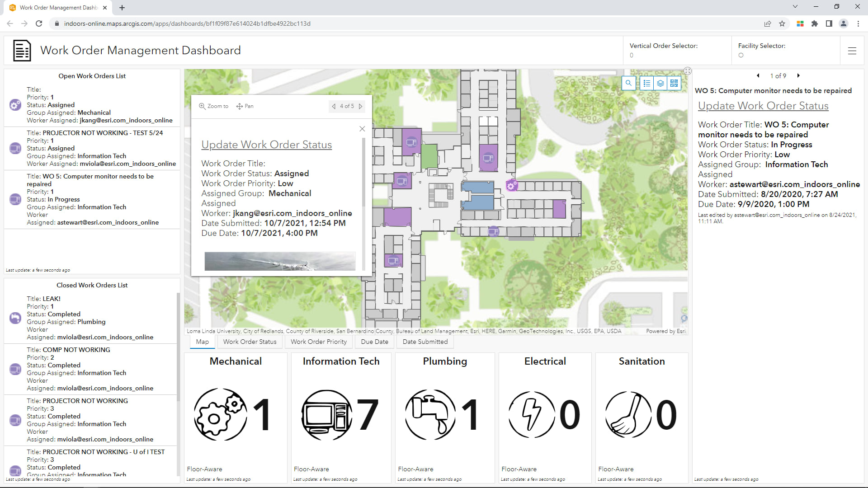868x488 pixels.
Task: Switch to the Due Date tab
Action: point(374,342)
